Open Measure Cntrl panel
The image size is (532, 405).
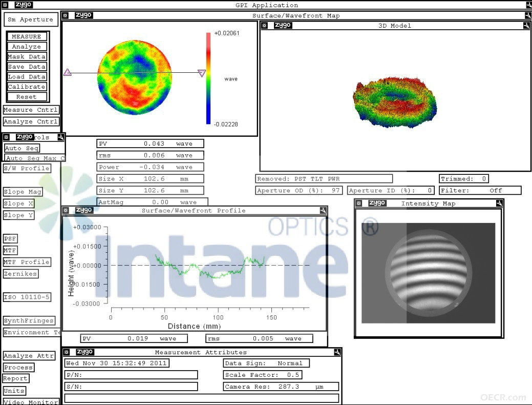click(x=31, y=110)
